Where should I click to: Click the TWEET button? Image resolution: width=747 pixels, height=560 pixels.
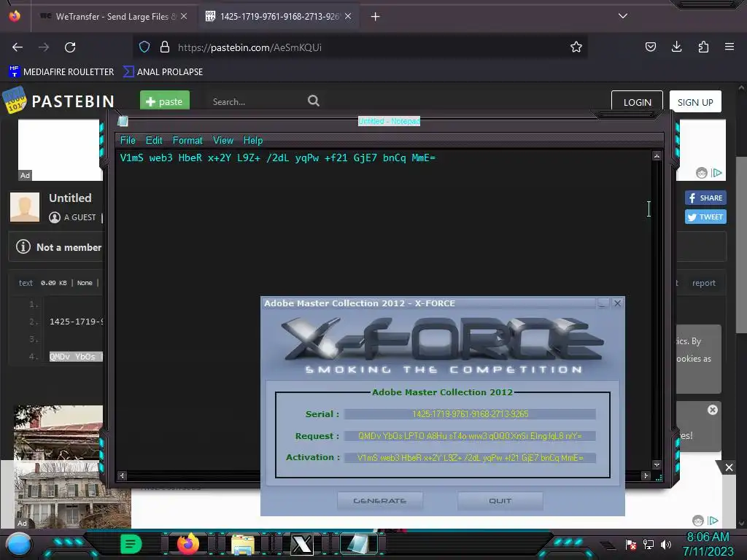point(705,217)
